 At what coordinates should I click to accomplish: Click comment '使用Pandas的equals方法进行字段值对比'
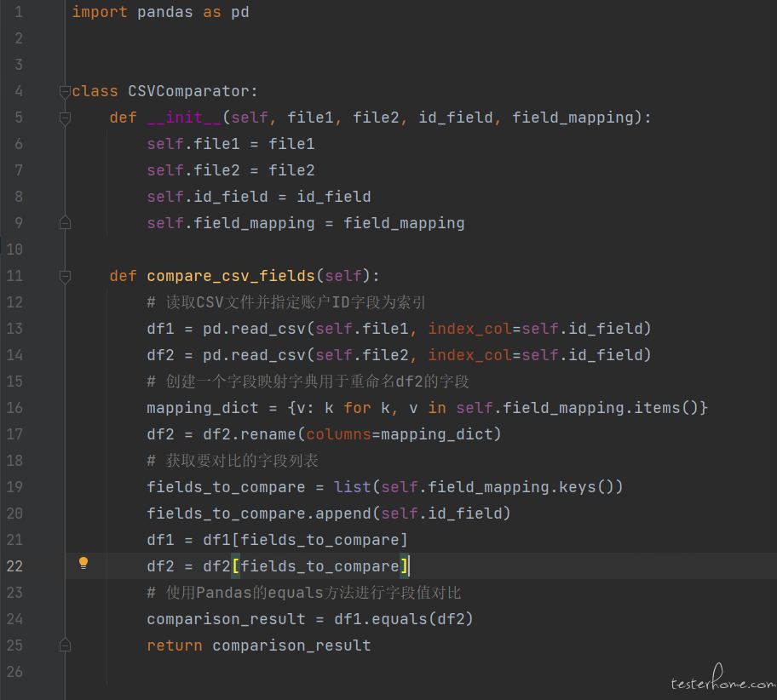click(x=304, y=593)
